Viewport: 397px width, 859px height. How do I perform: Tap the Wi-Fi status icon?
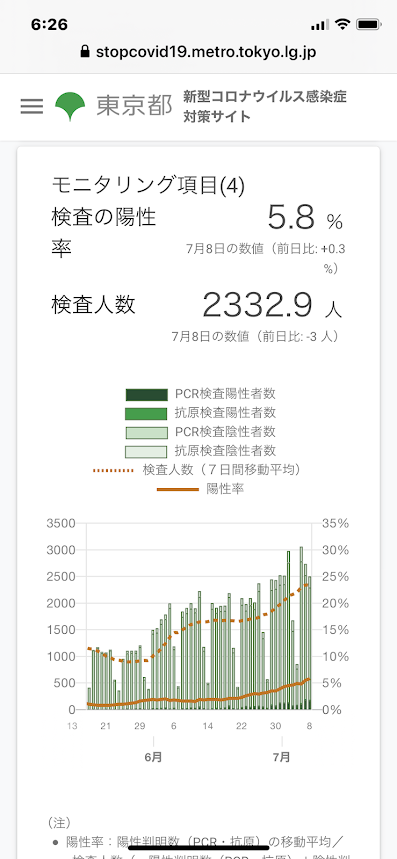343,25
